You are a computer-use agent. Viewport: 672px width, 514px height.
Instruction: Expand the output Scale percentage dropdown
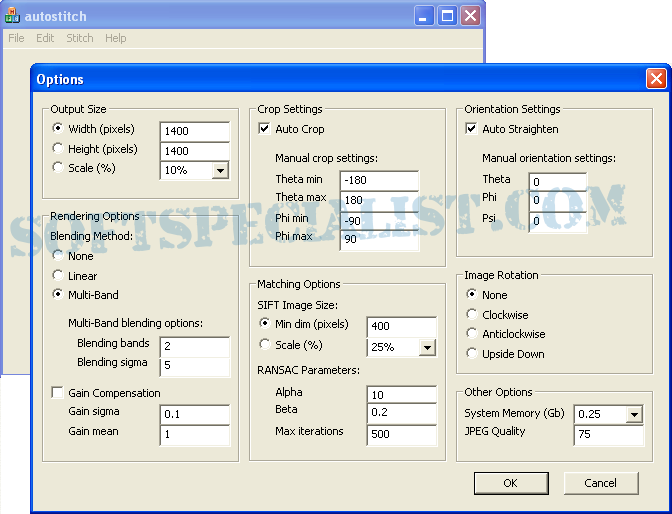pyautogui.click(x=220, y=171)
